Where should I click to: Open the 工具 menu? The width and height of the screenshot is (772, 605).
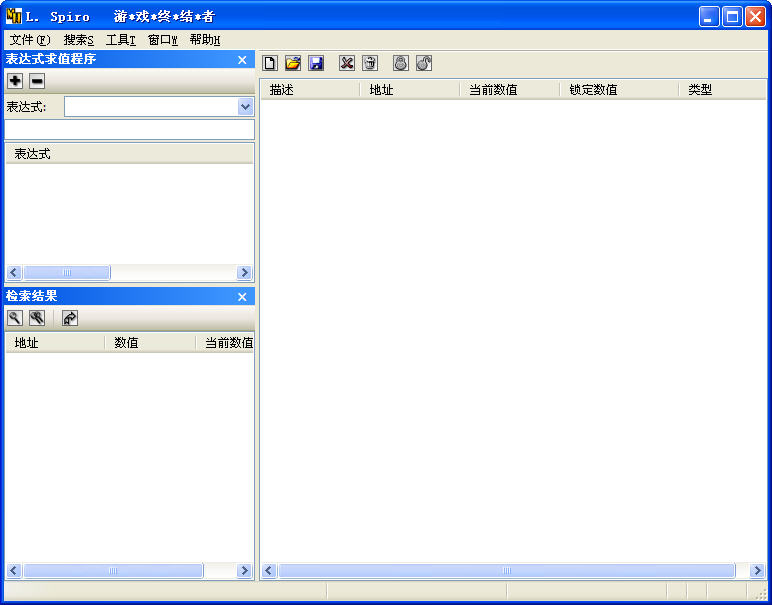[x=120, y=40]
